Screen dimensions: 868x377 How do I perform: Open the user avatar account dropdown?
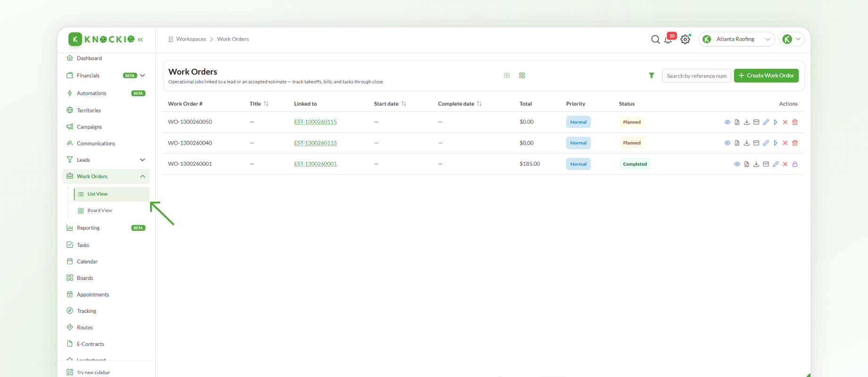(x=792, y=39)
